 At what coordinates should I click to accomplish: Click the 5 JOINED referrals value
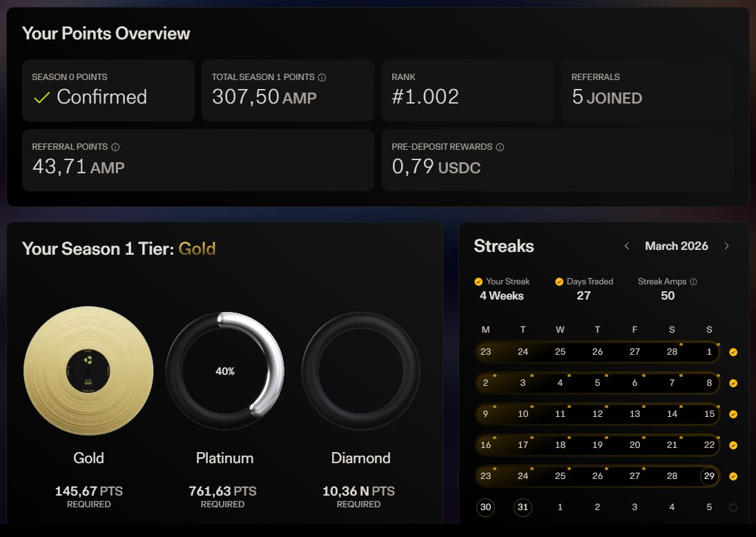[607, 97]
